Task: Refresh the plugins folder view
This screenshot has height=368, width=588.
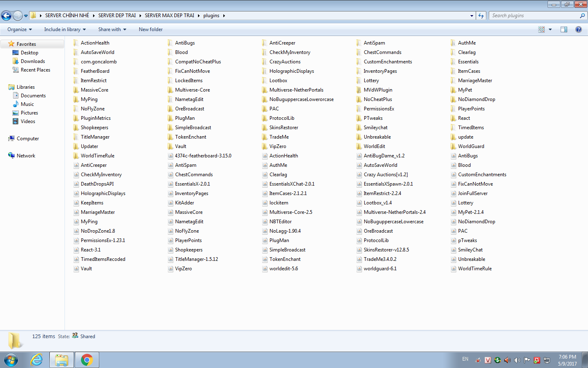Action: 481,16
